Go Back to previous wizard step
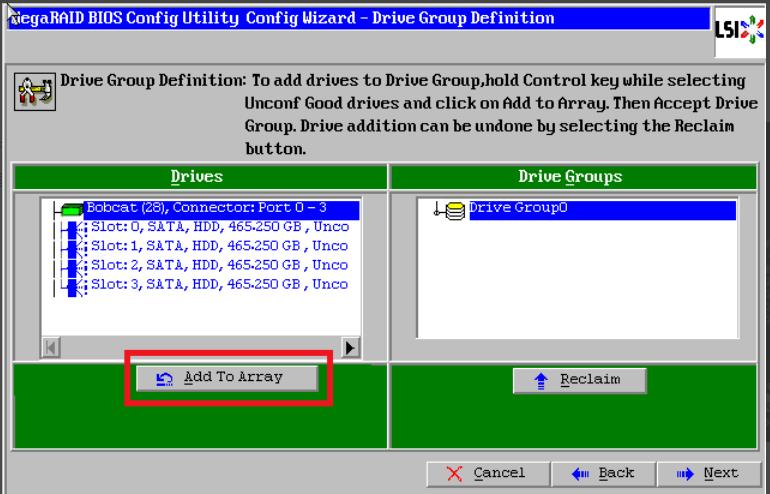The height and width of the screenshot is (494, 770). tap(604, 473)
